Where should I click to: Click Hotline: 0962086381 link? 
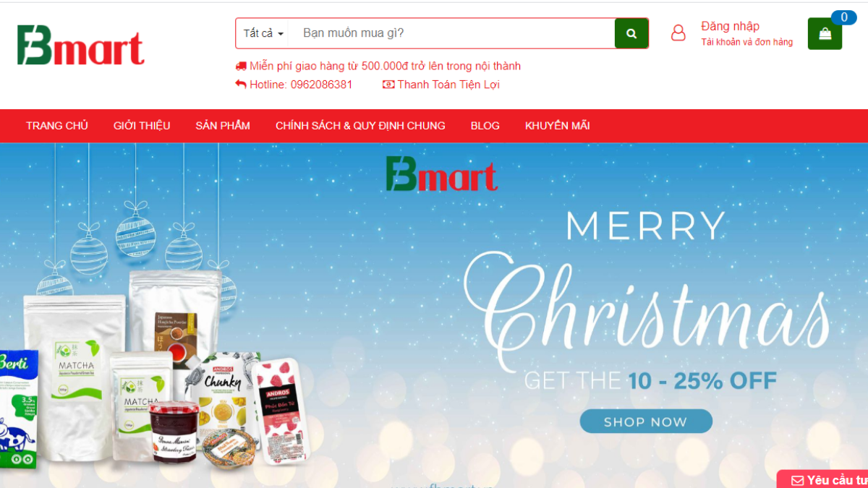[301, 85]
